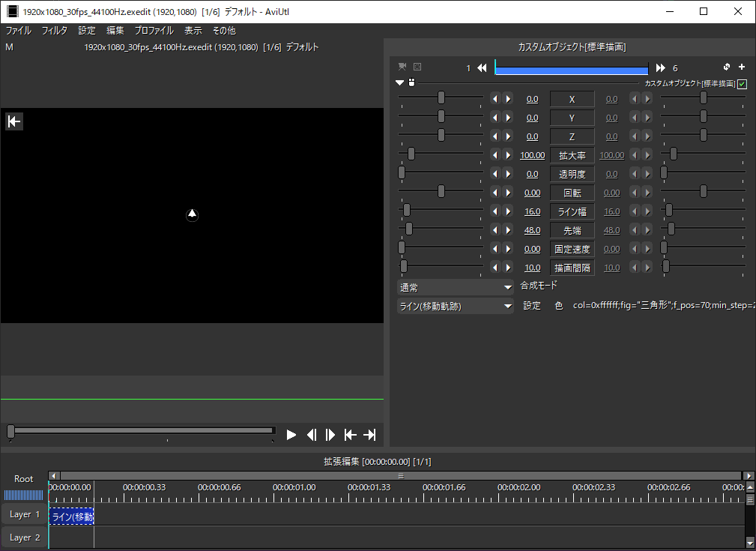Open the フィルタ menu
The height and width of the screenshot is (551, 756).
click(x=55, y=31)
